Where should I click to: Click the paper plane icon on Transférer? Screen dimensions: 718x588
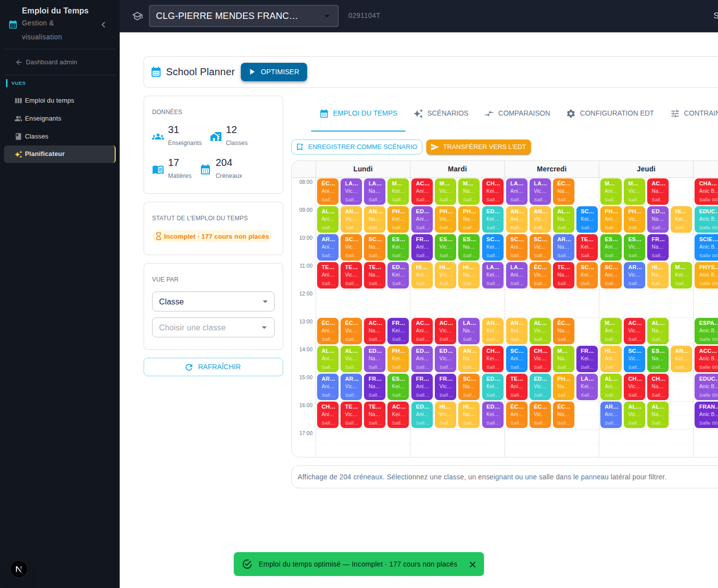pos(435,147)
